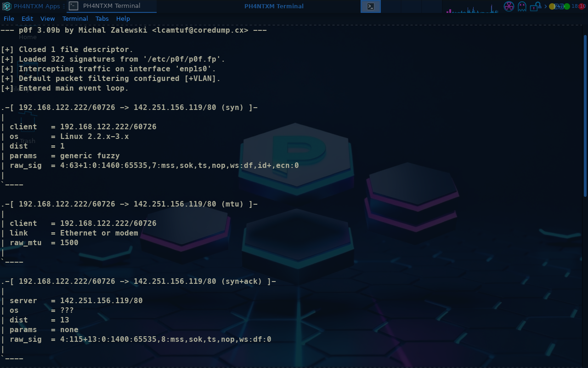Open the Terminal menu
This screenshot has width=588, height=368.
tap(75, 19)
